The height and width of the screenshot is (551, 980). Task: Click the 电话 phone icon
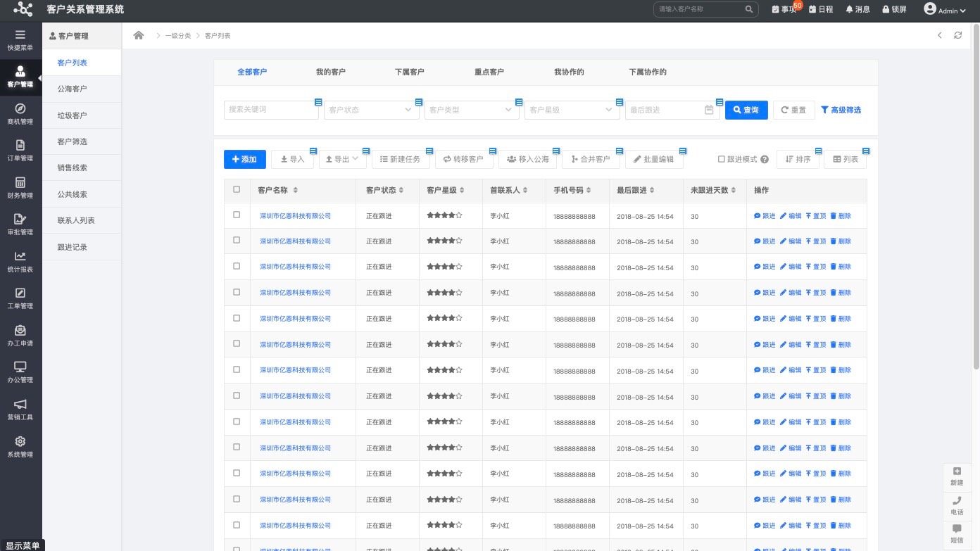[956, 501]
